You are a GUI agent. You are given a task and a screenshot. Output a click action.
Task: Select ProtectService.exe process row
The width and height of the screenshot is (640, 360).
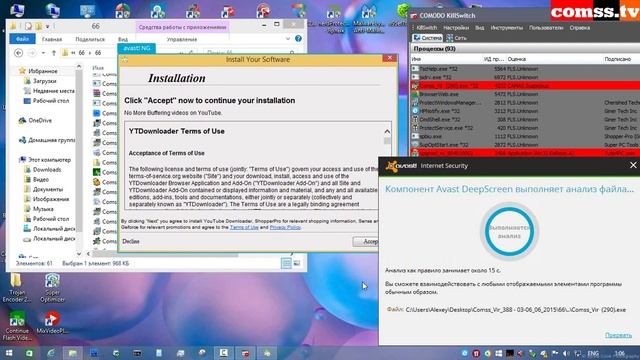point(525,128)
